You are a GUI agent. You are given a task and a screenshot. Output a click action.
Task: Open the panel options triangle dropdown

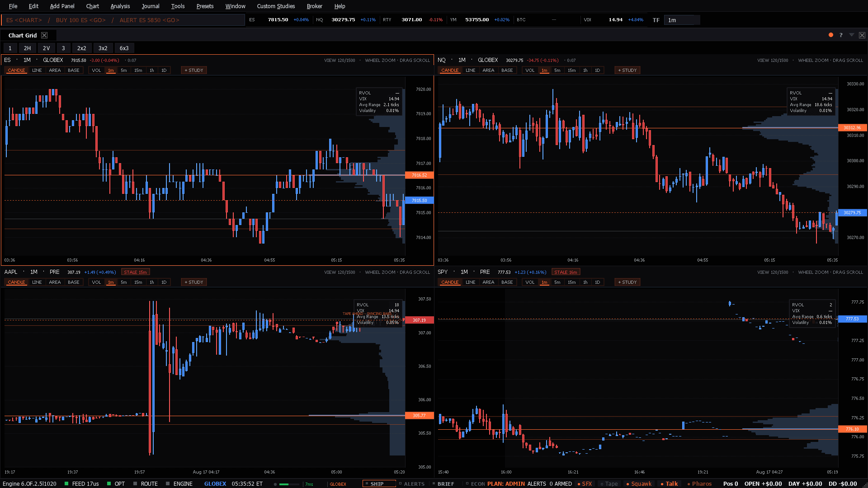point(852,35)
